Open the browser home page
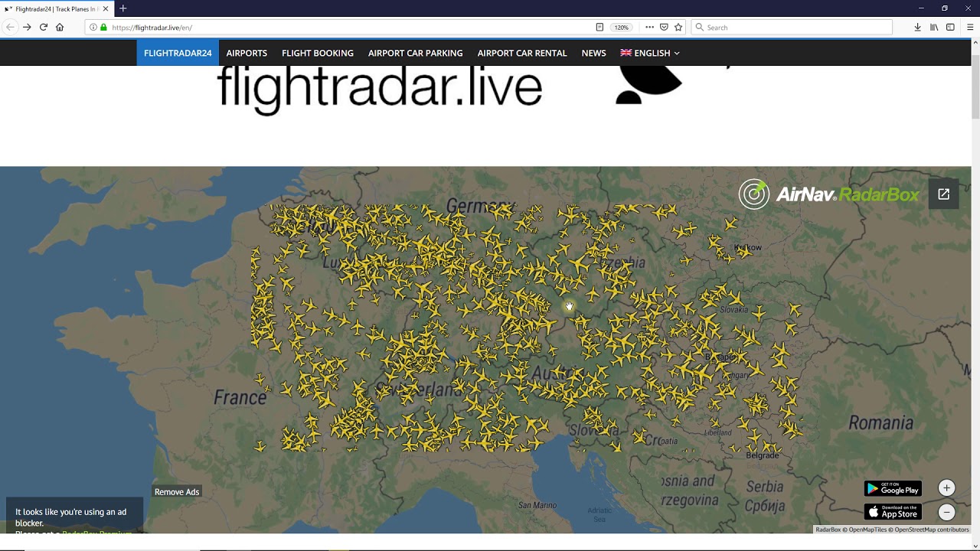The height and width of the screenshot is (551, 980). click(60, 27)
